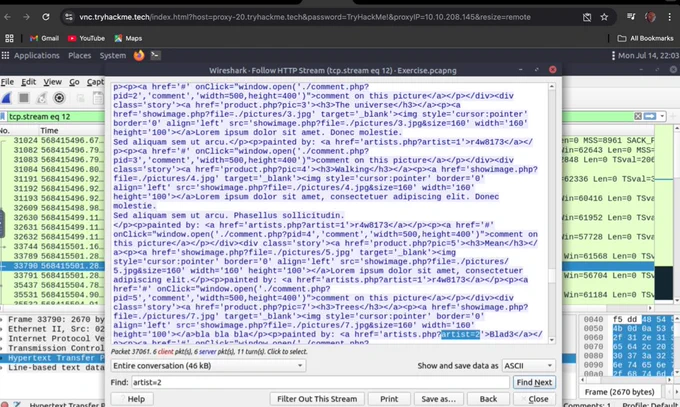The image size is (680, 407).
Task: Open the Applications menu label
Action: coord(36,56)
